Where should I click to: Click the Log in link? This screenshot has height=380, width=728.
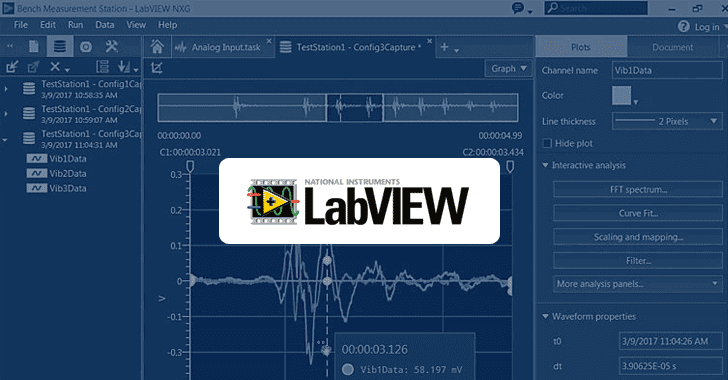click(707, 27)
